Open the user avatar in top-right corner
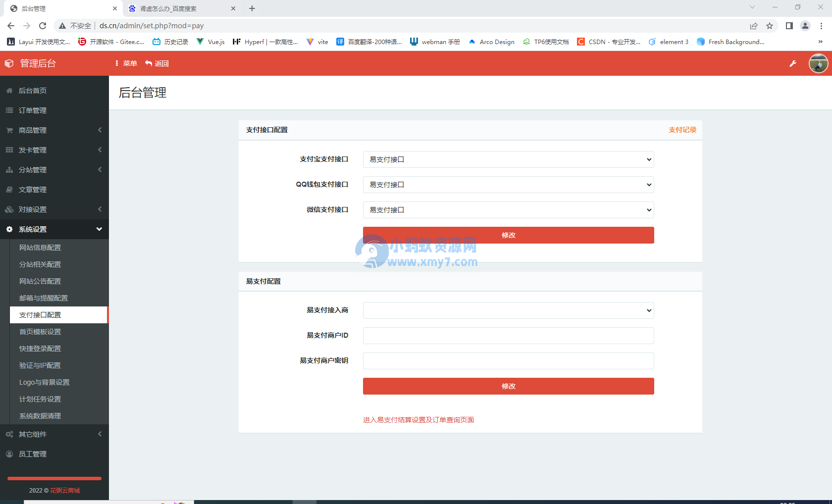 [x=818, y=63]
